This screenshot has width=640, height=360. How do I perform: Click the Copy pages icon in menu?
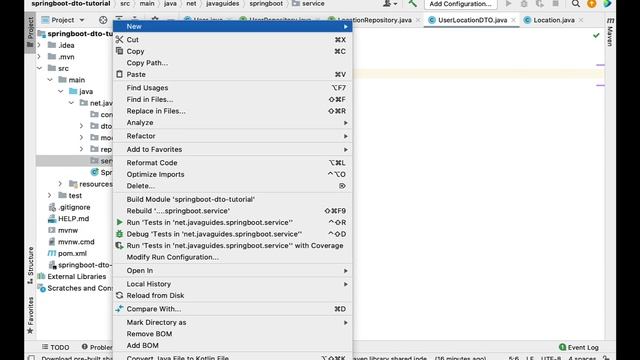click(x=119, y=51)
